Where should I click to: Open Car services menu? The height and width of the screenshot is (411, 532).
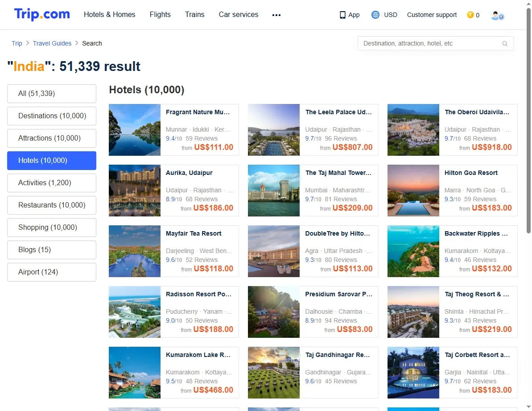point(239,15)
